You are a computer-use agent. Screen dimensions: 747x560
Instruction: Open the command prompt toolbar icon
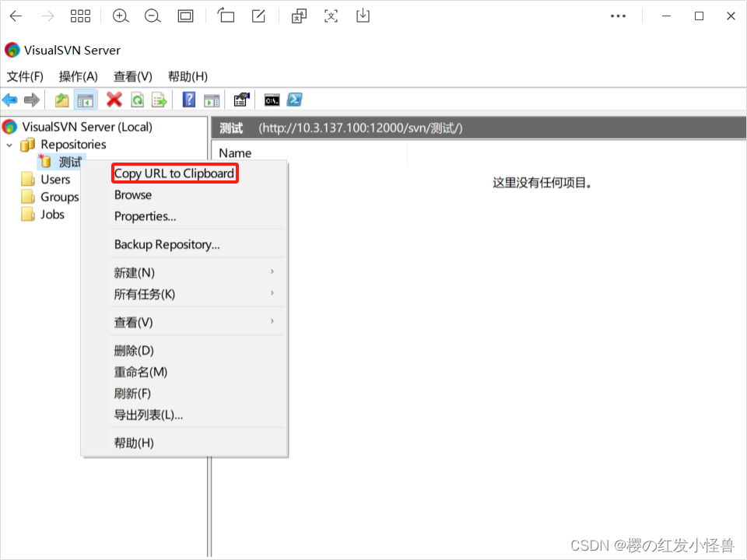point(272,100)
